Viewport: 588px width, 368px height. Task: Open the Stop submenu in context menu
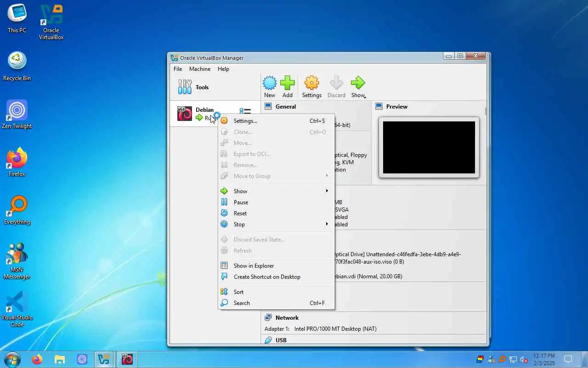(276, 224)
